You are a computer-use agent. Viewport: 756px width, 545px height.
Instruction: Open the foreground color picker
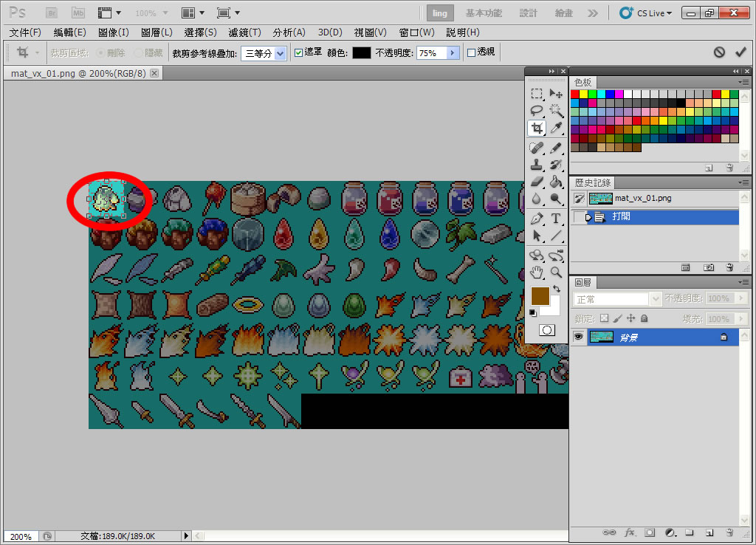pos(540,295)
